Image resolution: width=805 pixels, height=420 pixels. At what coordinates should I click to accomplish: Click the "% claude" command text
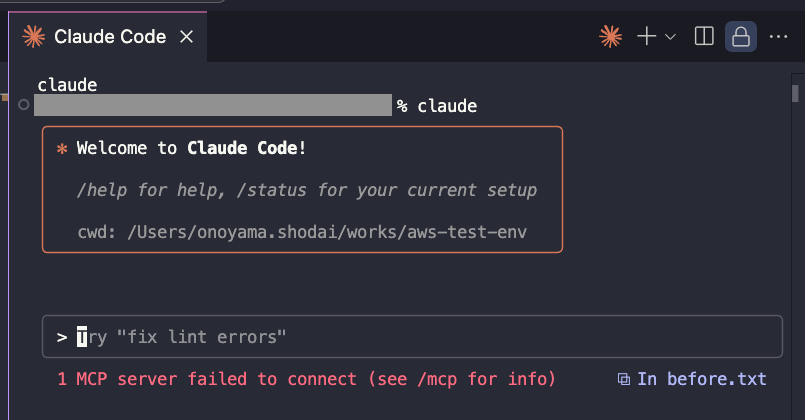click(436, 106)
